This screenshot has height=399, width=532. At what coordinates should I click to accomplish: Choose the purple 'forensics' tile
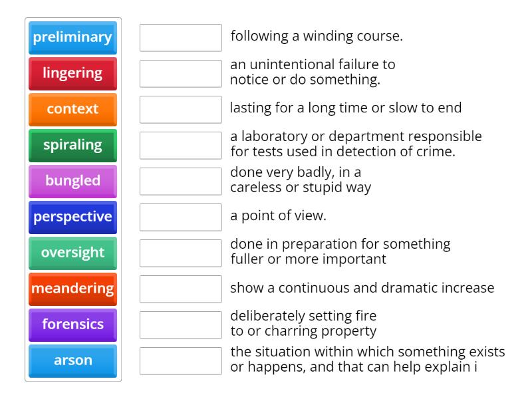[x=72, y=325]
